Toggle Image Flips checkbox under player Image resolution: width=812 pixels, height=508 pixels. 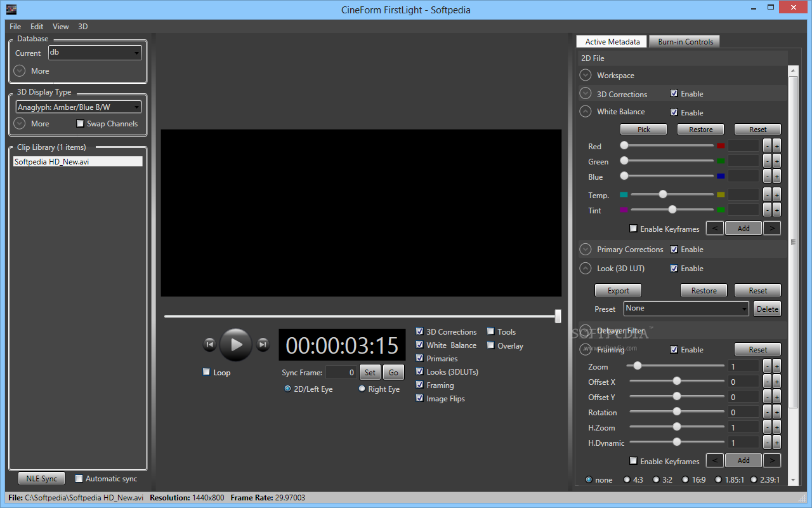[419, 398]
